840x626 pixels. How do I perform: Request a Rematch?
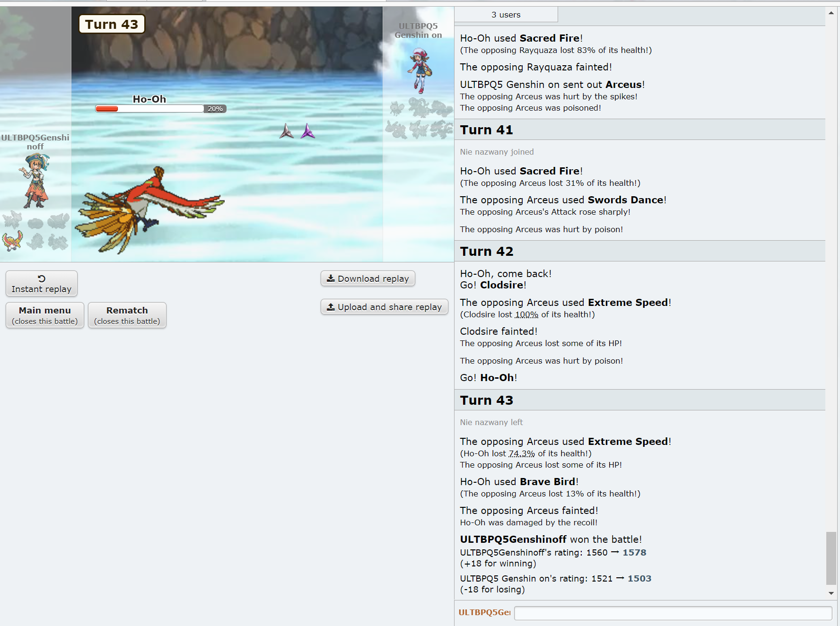127,315
